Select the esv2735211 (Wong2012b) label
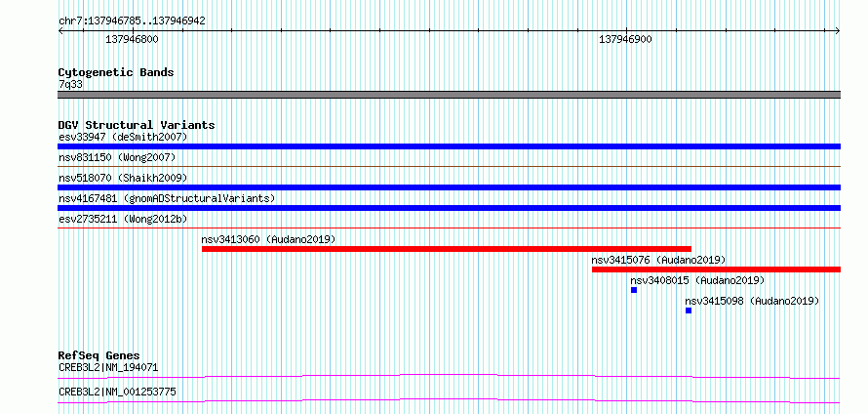 click(123, 219)
